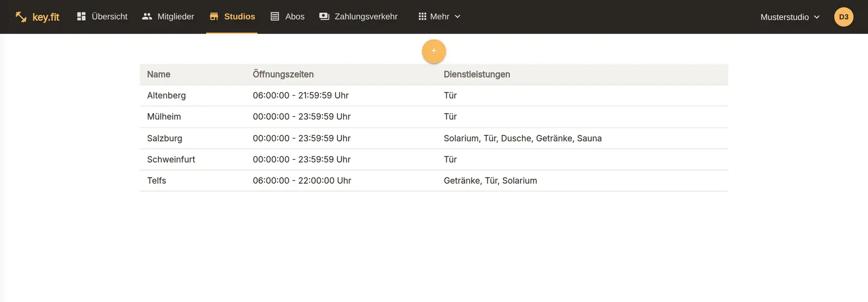Click the Dienstleistungen column header
The height and width of the screenshot is (302, 868).
click(477, 74)
